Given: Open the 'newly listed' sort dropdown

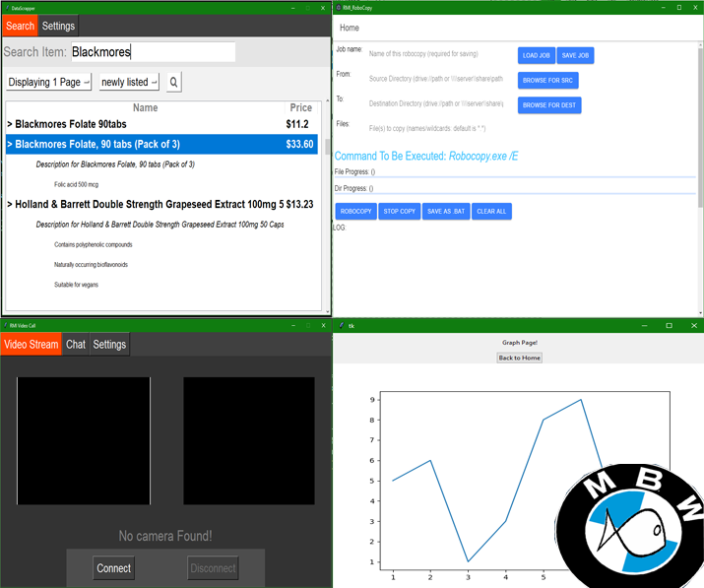Looking at the screenshot, I should coord(128,83).
